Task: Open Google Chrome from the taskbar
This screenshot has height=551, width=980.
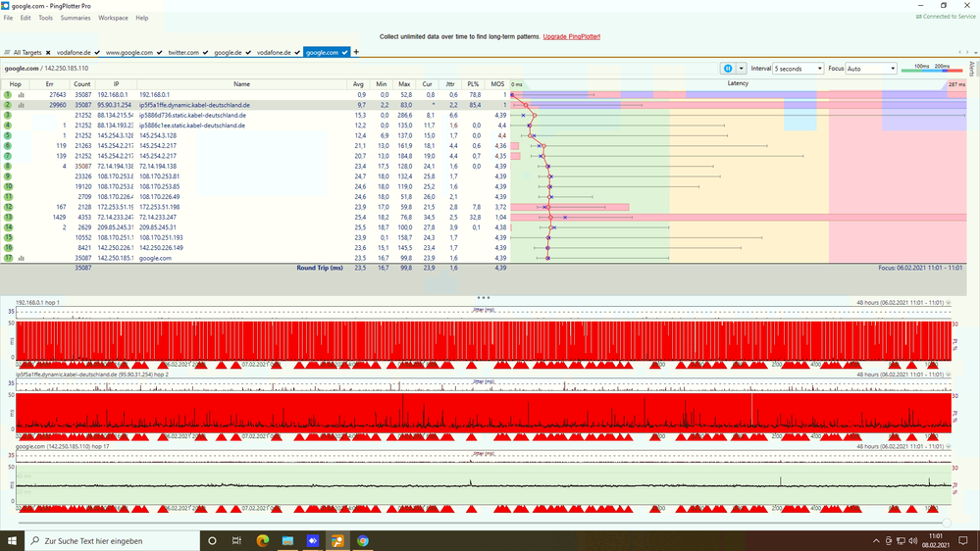Action: pos(363,541)
